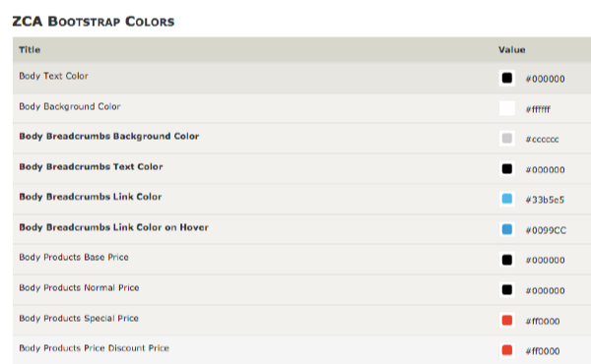Click the Body Products Normal Price swatch
The image size is (591, 364).
coord(507,290)
